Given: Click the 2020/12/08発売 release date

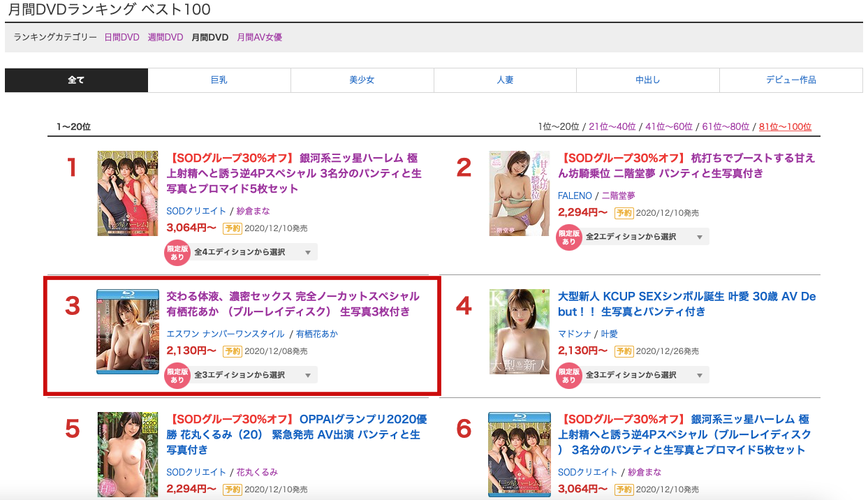Looking at the screenshot, I should [277, 351].
